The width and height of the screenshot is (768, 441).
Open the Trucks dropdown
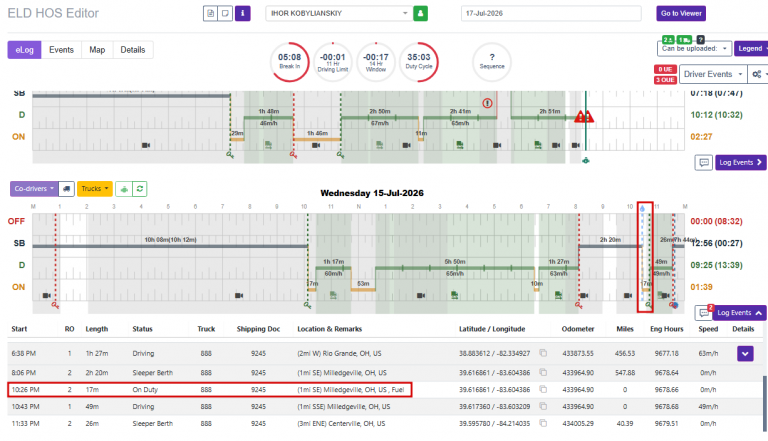pos(95,189)
